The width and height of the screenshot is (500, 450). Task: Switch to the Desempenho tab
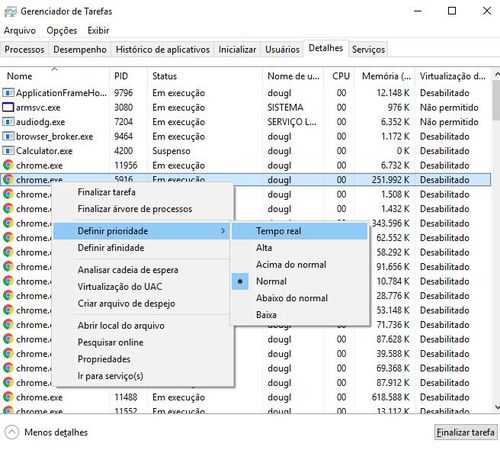point(80,50)
